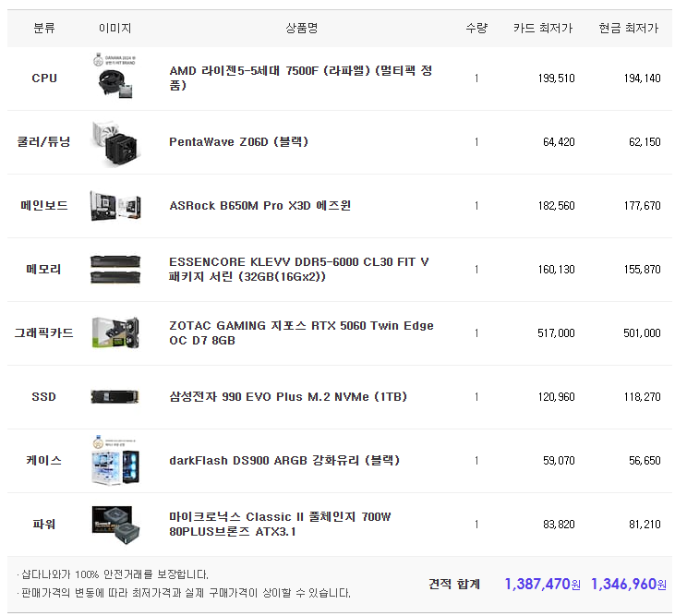Open 마이크로닉스 Classic II 풀체인지 700W link
Image resolution: width=675 pixels, height=616 pixels.
tap(280, 524)
